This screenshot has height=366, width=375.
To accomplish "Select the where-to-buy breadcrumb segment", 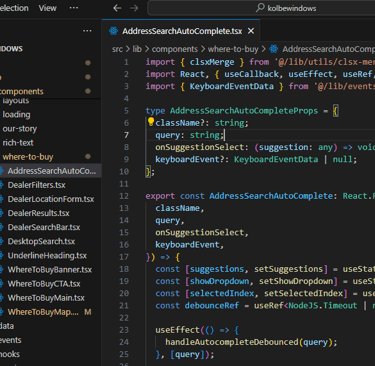I will tap(233, 49).
